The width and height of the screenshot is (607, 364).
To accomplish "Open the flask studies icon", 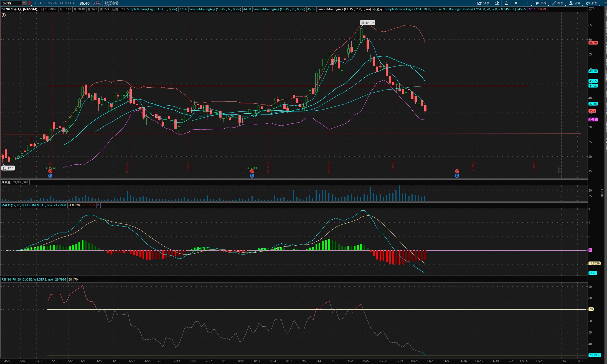I will coord(506,3).
